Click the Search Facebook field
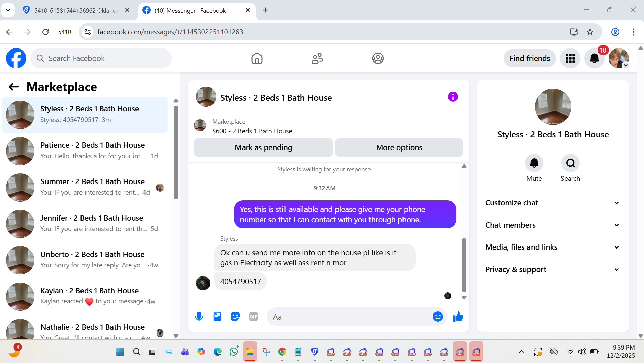Image resolution: width=644 pixels, height=363 pixels. [101, 58]
